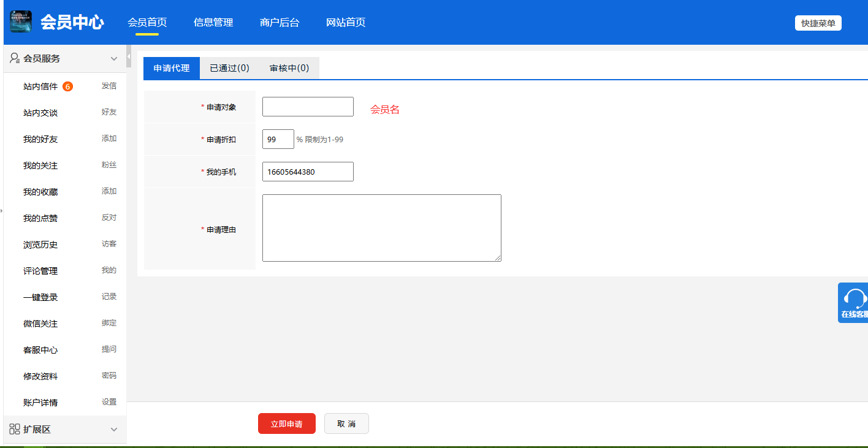Click the 申请理由 textarea resize grip
The image size is (868, 448).
click(498, 258)
